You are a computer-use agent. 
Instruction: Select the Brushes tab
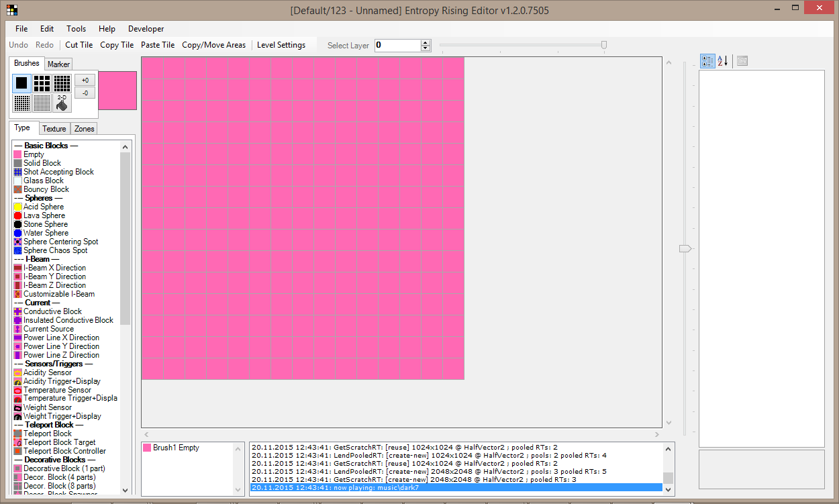[x=27, y=63]
